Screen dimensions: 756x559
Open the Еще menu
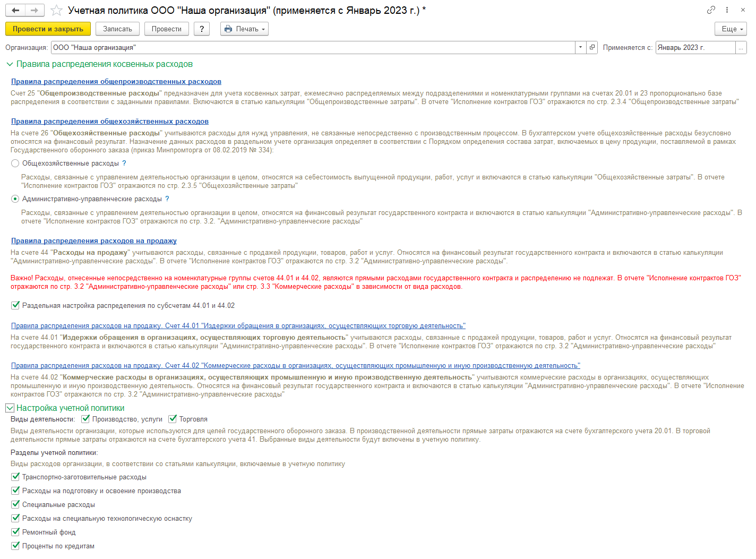click(x=731, y=29)
